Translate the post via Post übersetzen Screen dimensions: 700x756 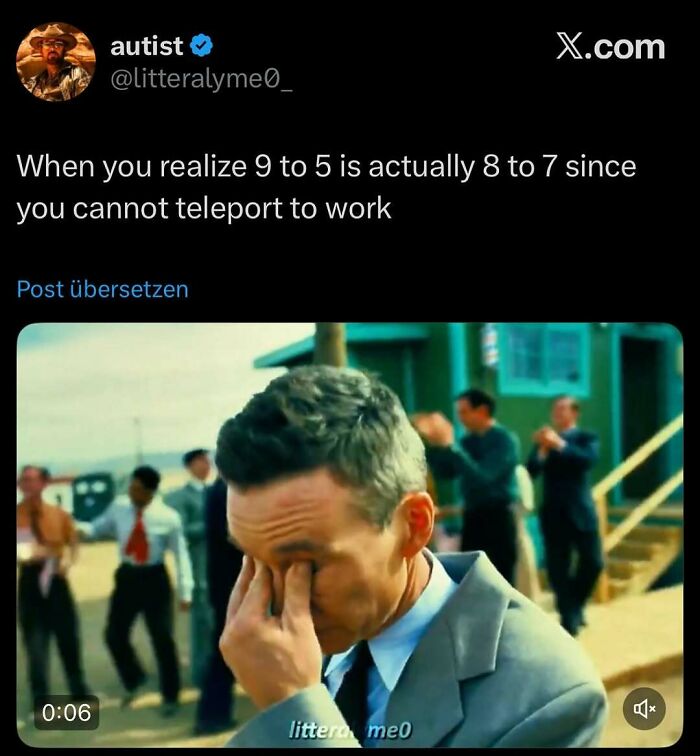coord(102,289)
